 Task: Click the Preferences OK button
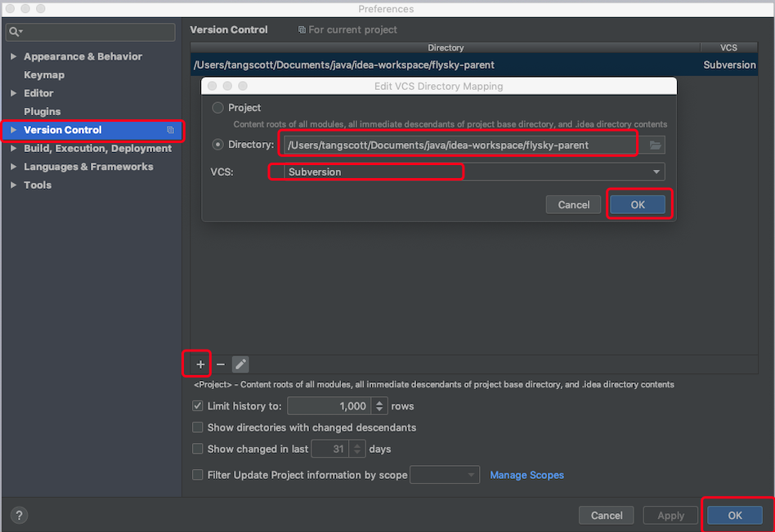click(734, 515)
